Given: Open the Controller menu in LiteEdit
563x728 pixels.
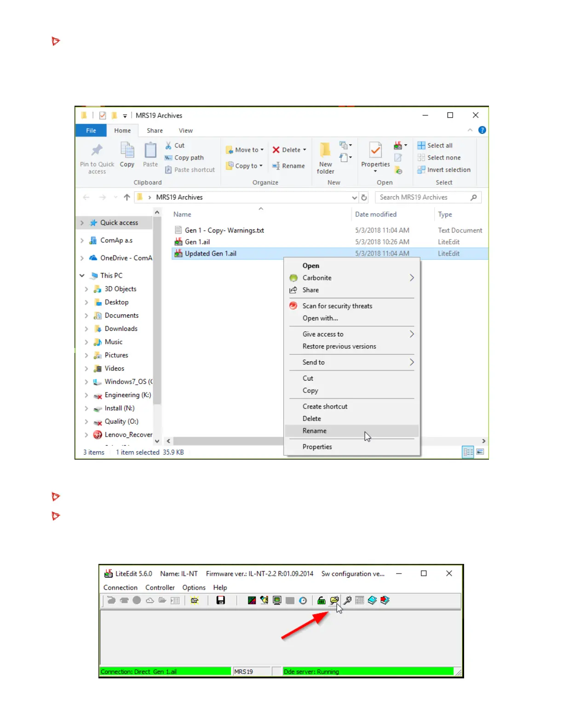Looking at the screenshot, I should pos(160,588).
